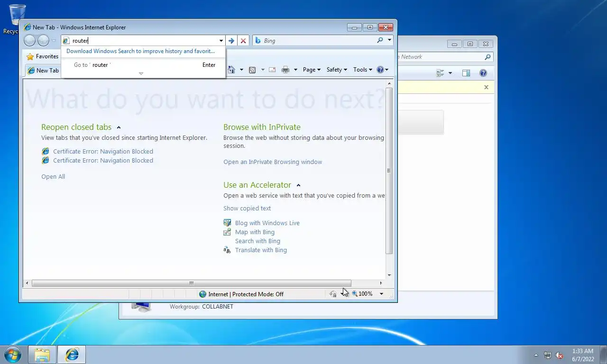Viewport: 607px width, 364px height.
Task: Collapse the Reopen closed tabs section
Action: click(x=119, y=127)
